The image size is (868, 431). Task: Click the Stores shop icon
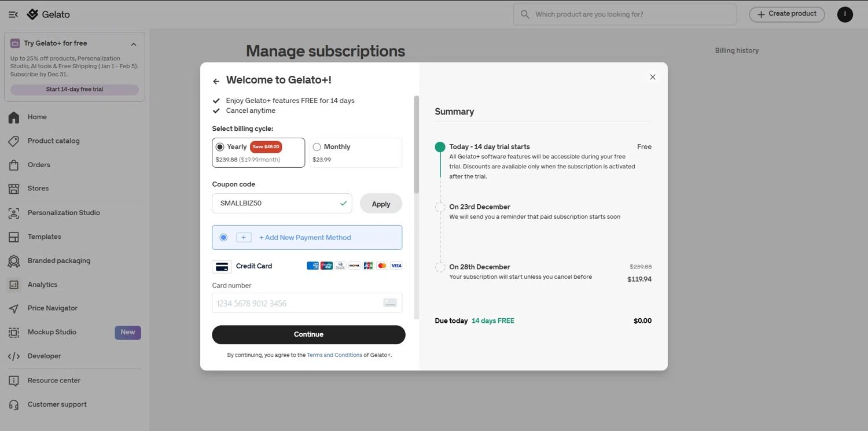click(x=14, y=189)
